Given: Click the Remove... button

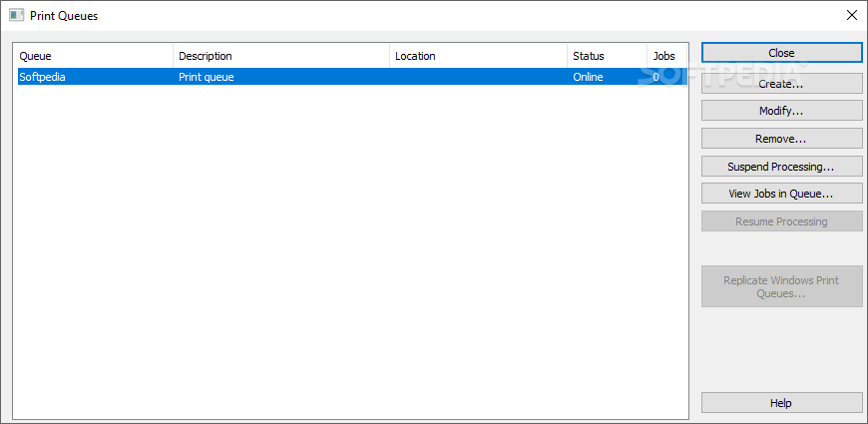Looking at the screenshot, I should 781,139.
